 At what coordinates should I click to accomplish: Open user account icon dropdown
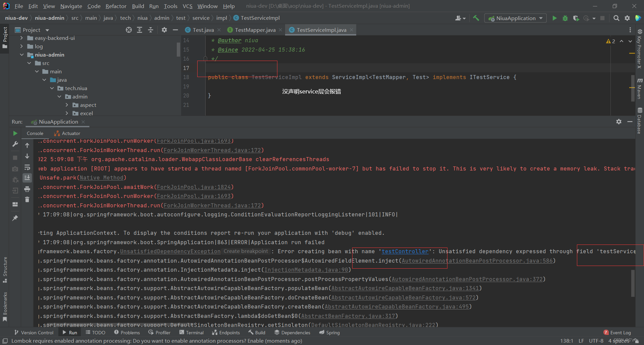(460, 18)
